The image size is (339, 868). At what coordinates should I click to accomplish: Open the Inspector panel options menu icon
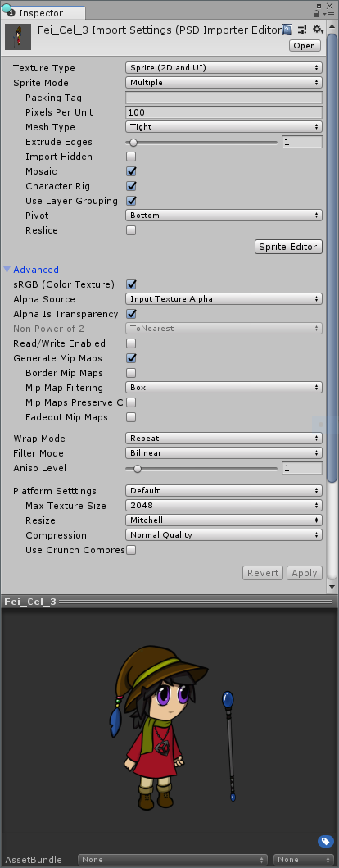[x=329, y=13]
